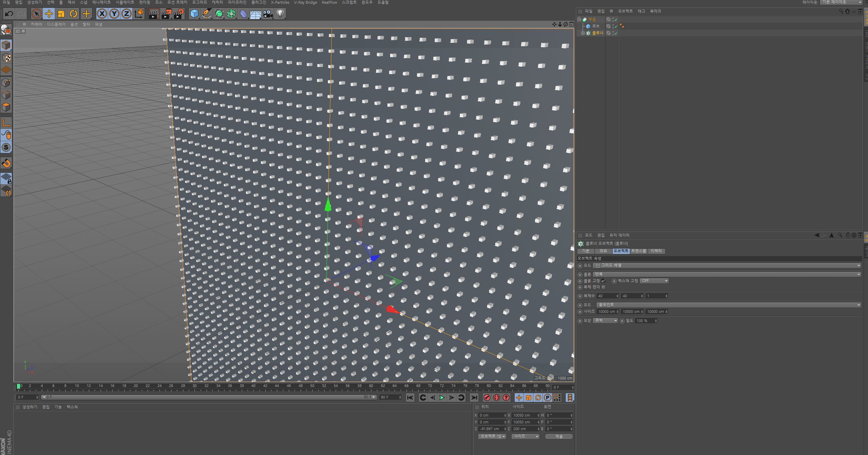Render to Picture Viewer icon

166,14
